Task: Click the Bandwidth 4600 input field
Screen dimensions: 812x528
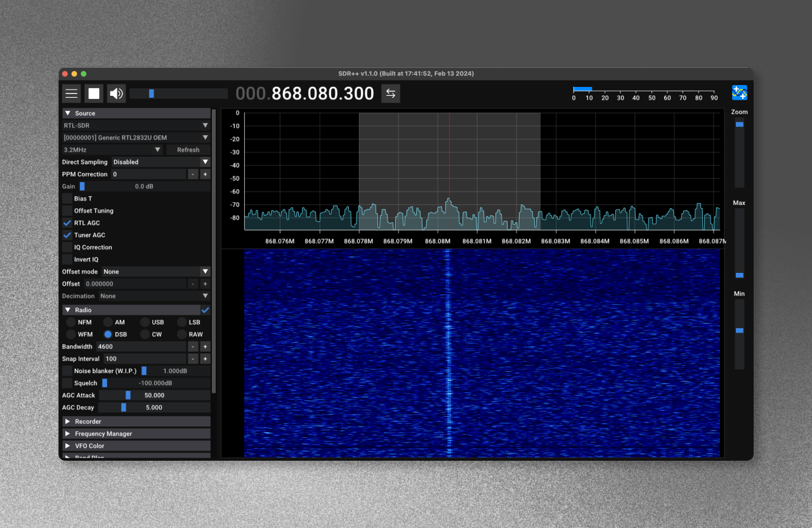Action: pyautogui.click(x=141, y=346)
